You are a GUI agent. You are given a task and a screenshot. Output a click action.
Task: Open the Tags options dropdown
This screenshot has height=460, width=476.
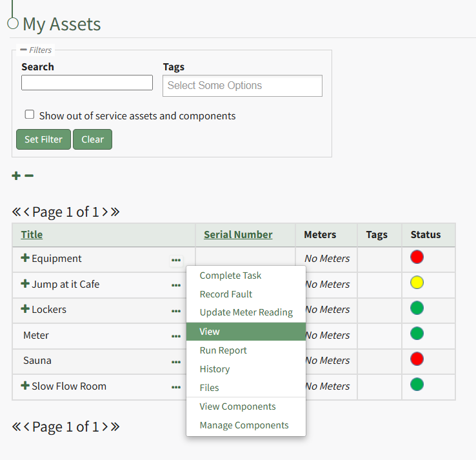pyautogui.click(x=242, y=86)
